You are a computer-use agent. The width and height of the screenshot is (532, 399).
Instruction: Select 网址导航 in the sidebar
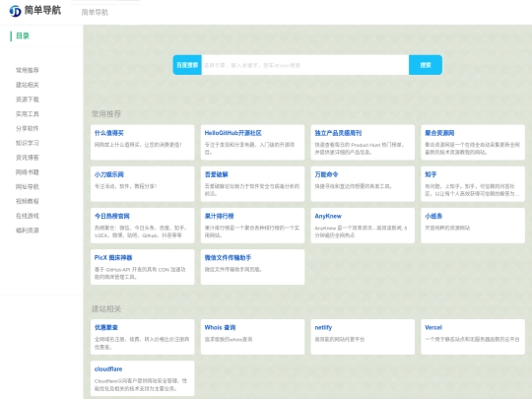tap(28, 186)
